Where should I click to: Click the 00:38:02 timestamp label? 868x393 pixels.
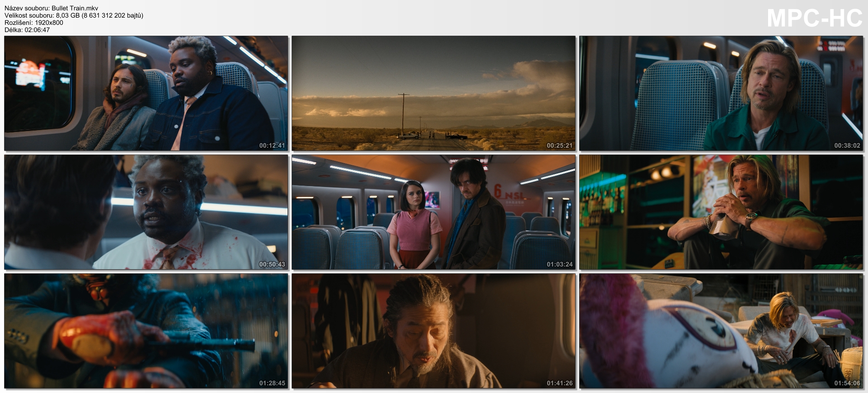pos(847,145)
